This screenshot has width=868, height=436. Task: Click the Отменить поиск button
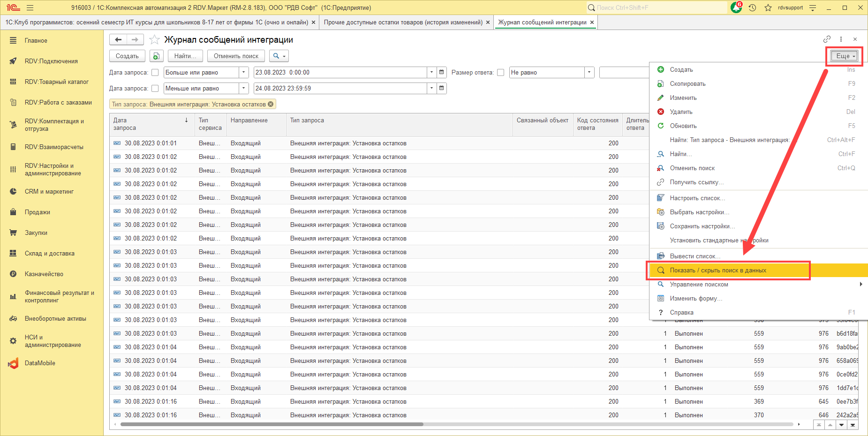point(236,56)
